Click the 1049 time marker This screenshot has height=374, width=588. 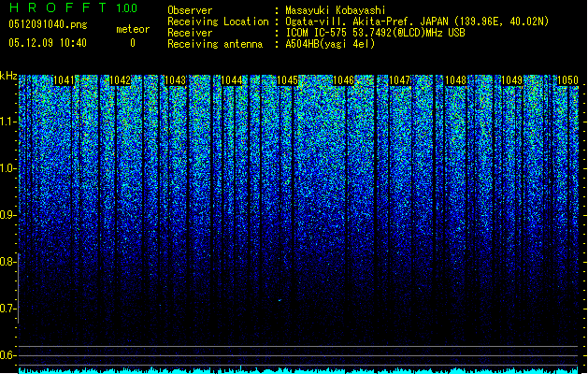tap(512, 80)
